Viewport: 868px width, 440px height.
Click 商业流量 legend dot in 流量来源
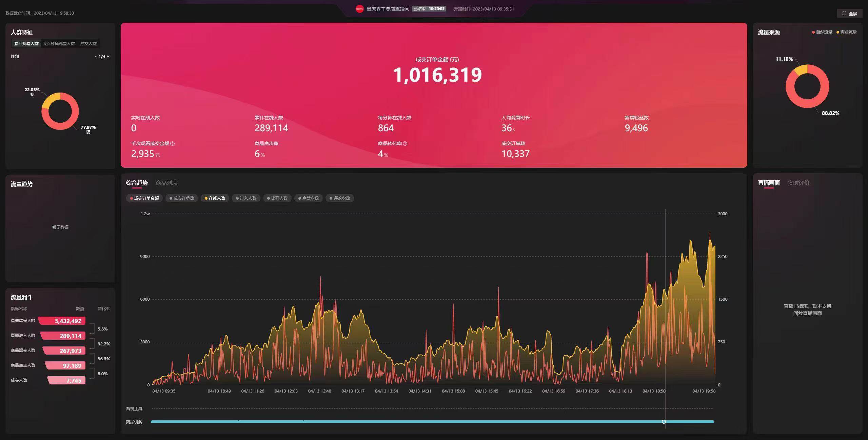[x=837, y=32]
